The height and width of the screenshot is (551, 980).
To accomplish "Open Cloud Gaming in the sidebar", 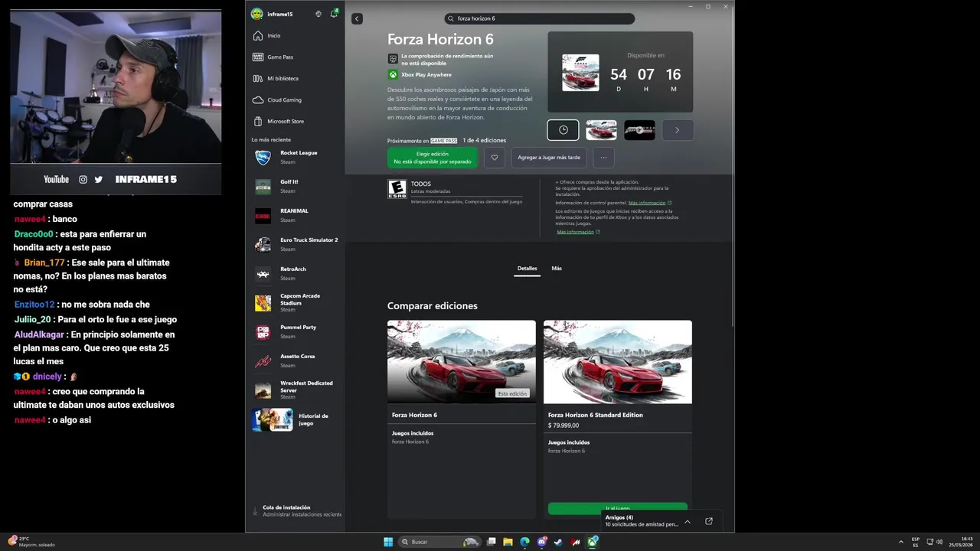I will (295, 99).
